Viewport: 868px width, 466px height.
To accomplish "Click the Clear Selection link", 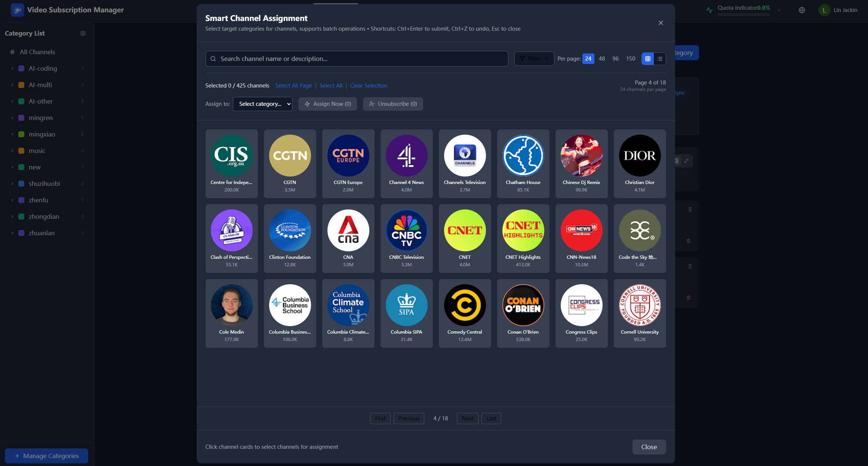I will [x=369, y=86].
